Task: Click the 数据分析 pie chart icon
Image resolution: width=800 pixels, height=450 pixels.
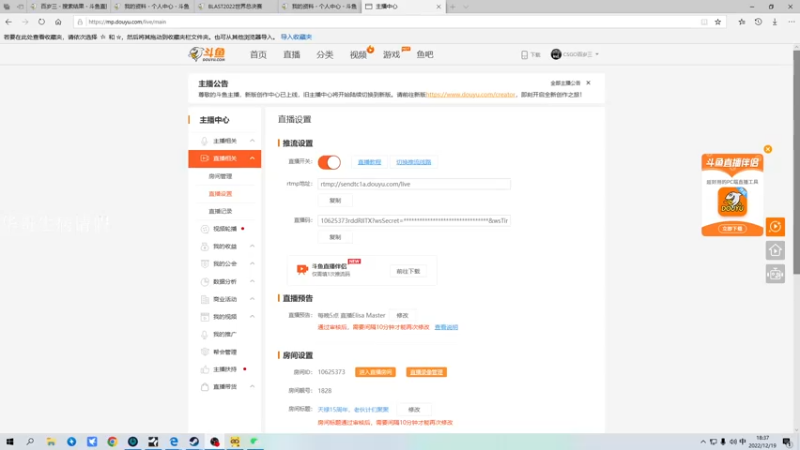Action: [205, 282]
